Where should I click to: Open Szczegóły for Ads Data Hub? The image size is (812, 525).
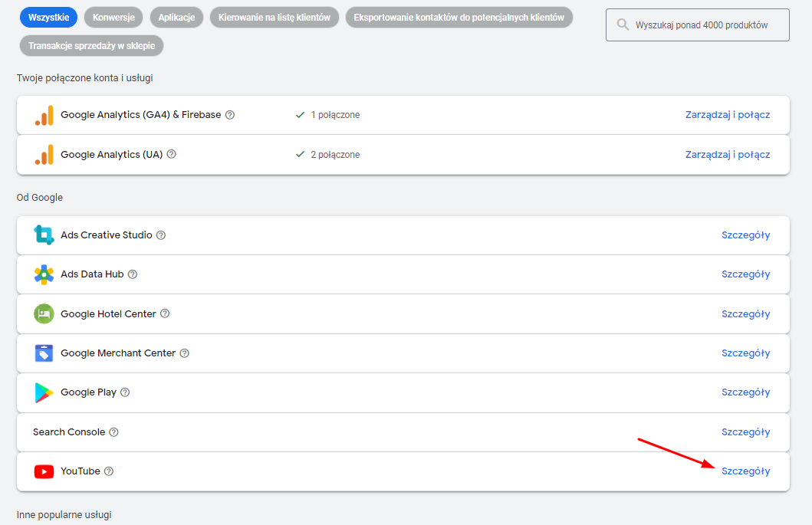746,274
